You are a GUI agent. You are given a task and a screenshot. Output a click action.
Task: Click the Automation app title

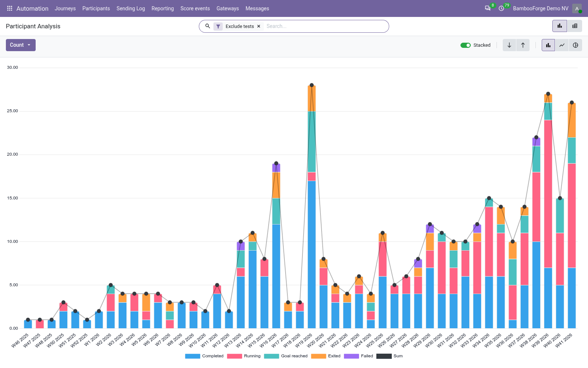(32, 8)
